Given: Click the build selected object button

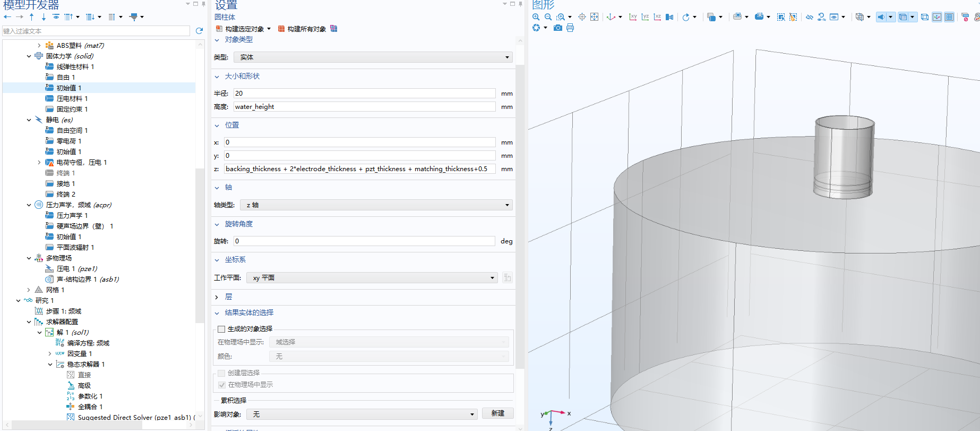Looking at the screenshot, I should tap(239, 29).
